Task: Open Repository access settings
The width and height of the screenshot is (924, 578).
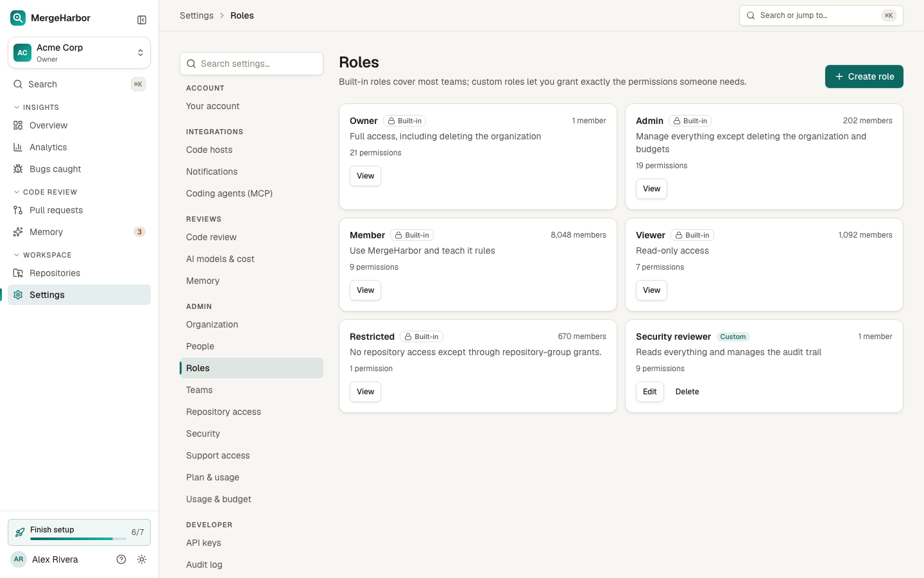Action: [252, 412]
